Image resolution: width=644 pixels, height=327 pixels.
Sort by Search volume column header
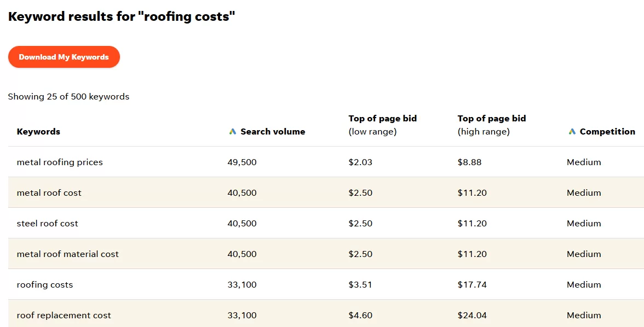273,132
